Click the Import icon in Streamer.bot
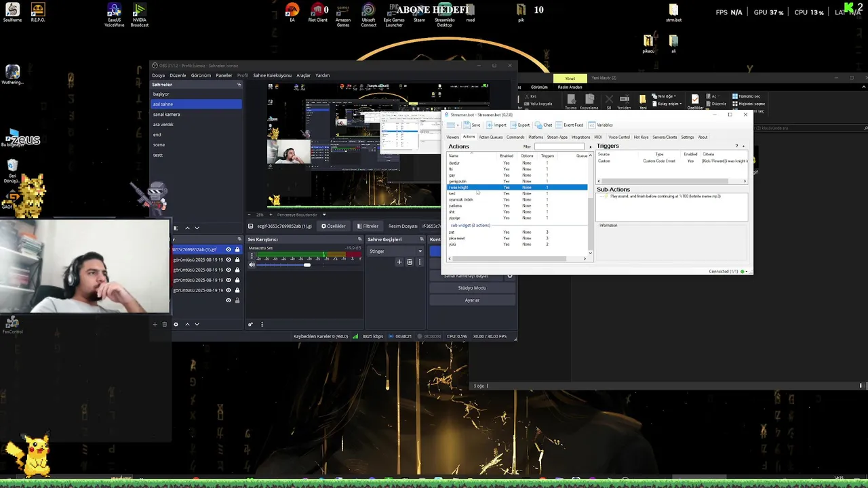Screen dimensions: 868x488 [496, 125]
